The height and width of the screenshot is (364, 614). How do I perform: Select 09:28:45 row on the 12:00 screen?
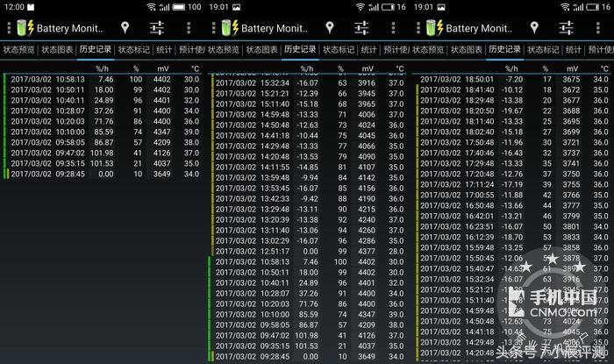(x=104, y=175)
